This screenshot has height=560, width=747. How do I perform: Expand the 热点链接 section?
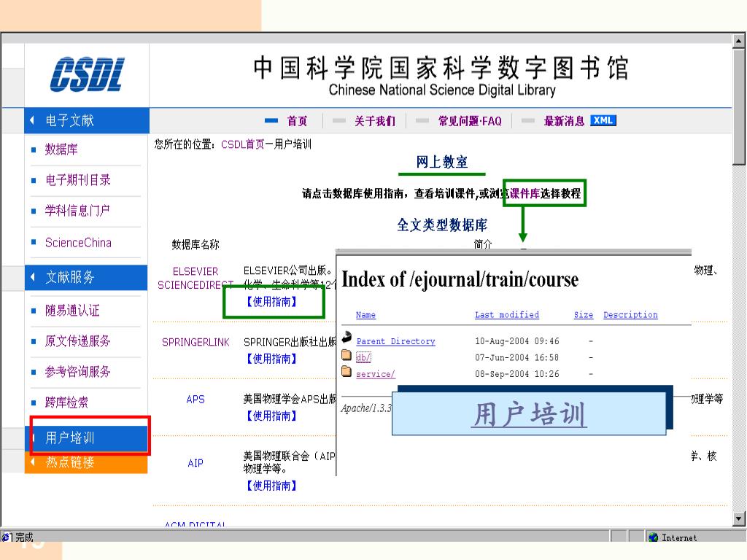[86, 462]
